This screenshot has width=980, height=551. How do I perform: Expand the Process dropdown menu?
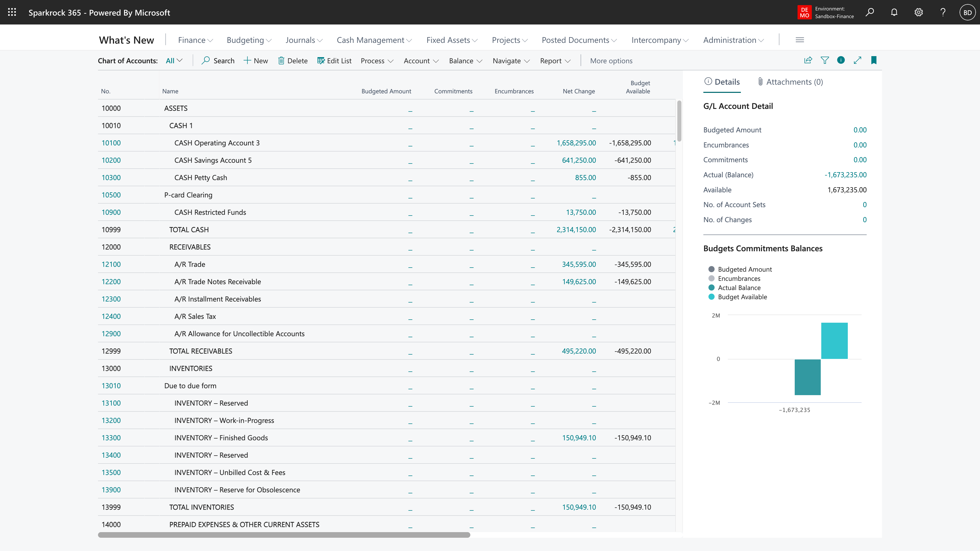coord(377,61)
